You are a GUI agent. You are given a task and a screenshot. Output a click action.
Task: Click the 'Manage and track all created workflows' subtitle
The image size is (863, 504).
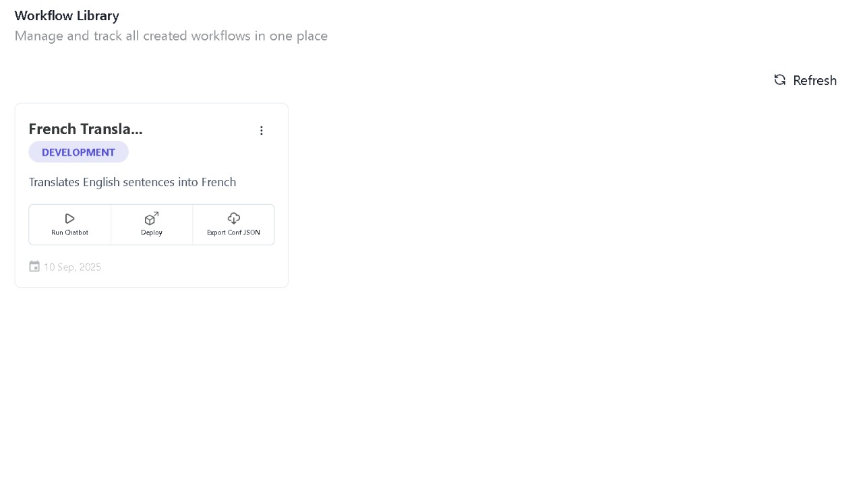(171, 36)
